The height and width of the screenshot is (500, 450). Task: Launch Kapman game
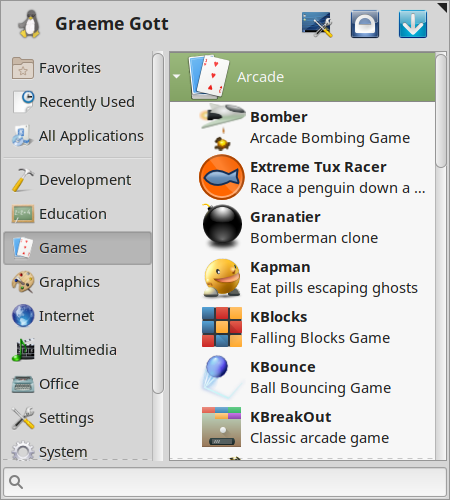click(x=303, y=277)
